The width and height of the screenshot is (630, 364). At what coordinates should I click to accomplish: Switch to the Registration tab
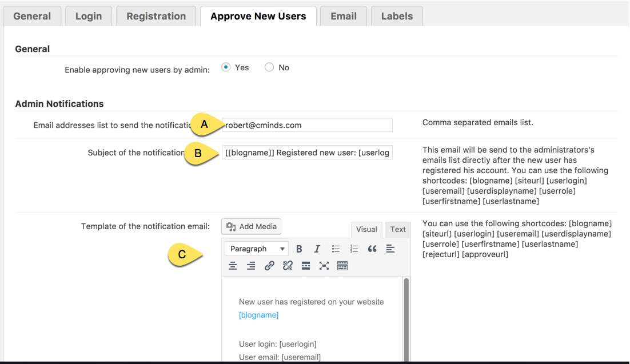pos(156,16)
